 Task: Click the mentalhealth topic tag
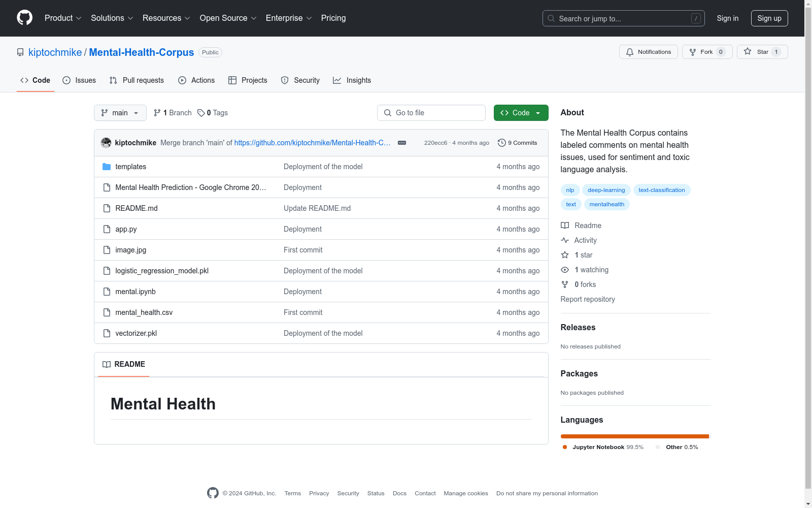[x=607, y=204]
